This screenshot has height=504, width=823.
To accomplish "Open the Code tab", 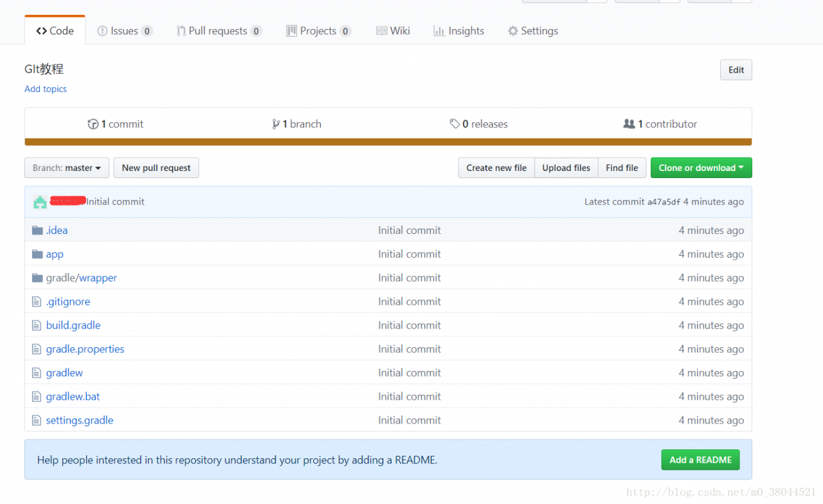I will coord(55,31).
